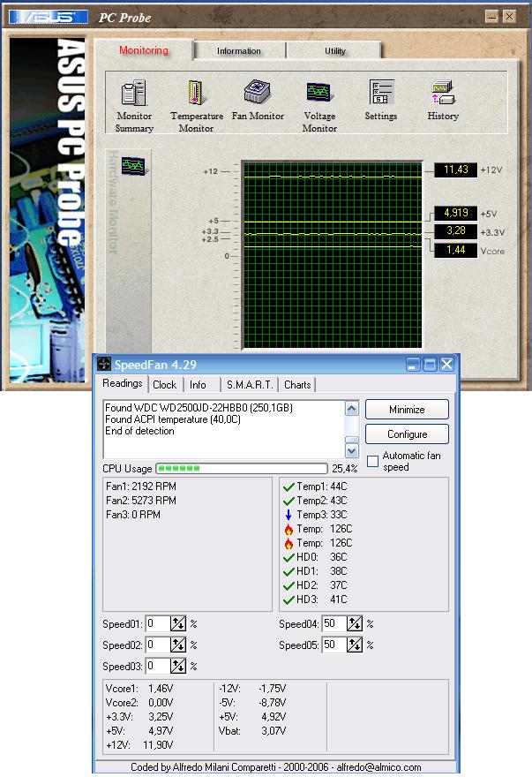Enable the Automatic fan speed checkbox
The width and height of the screenshot is (532, 777).
(x=372, y=461)
